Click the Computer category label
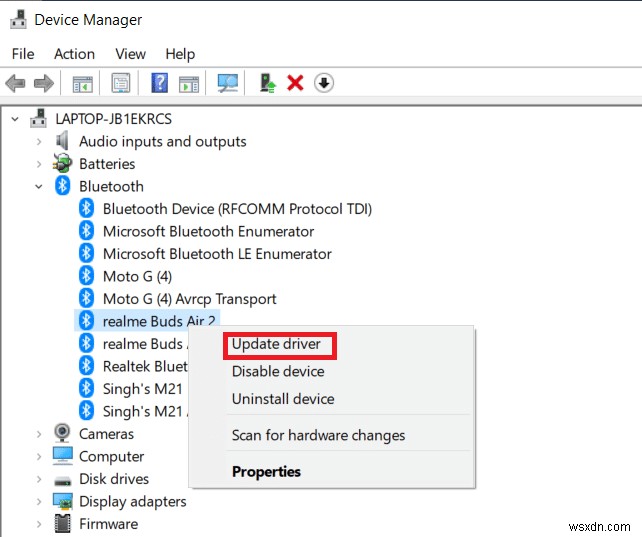 coord(111,456)
